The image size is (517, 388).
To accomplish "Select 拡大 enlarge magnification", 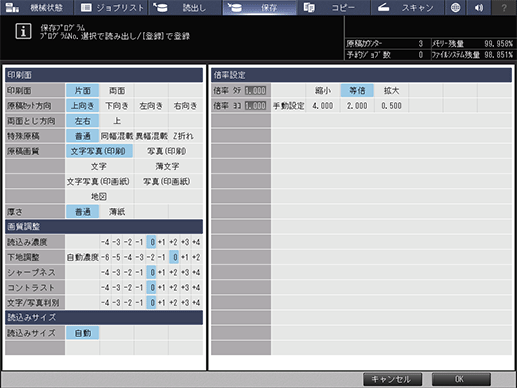I will (x=391, y=91).
